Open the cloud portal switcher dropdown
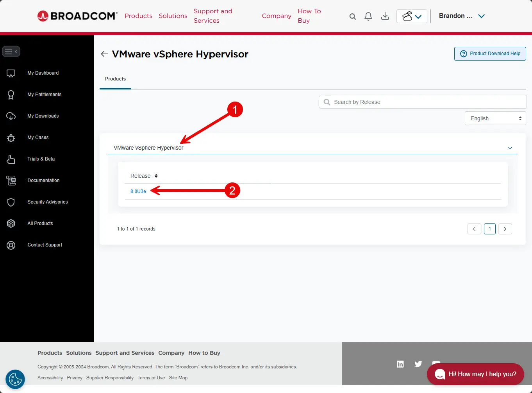 (x=412, y=16)
